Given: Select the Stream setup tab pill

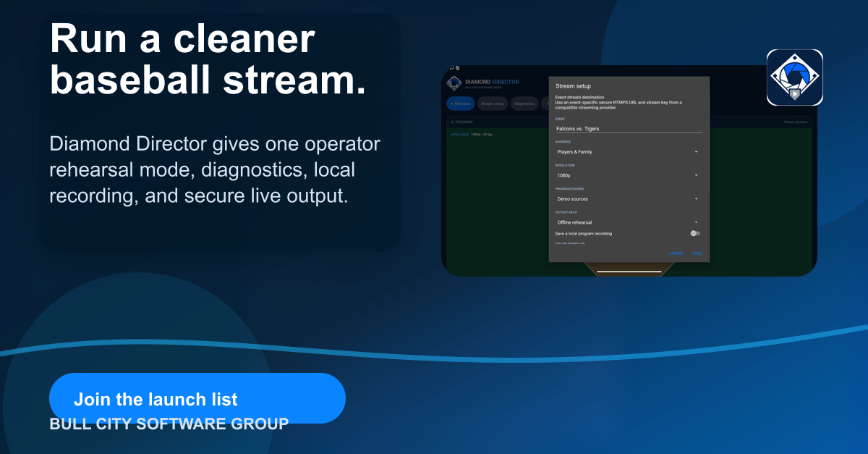Looking at the screenshot, I should [x=493, y=104].
